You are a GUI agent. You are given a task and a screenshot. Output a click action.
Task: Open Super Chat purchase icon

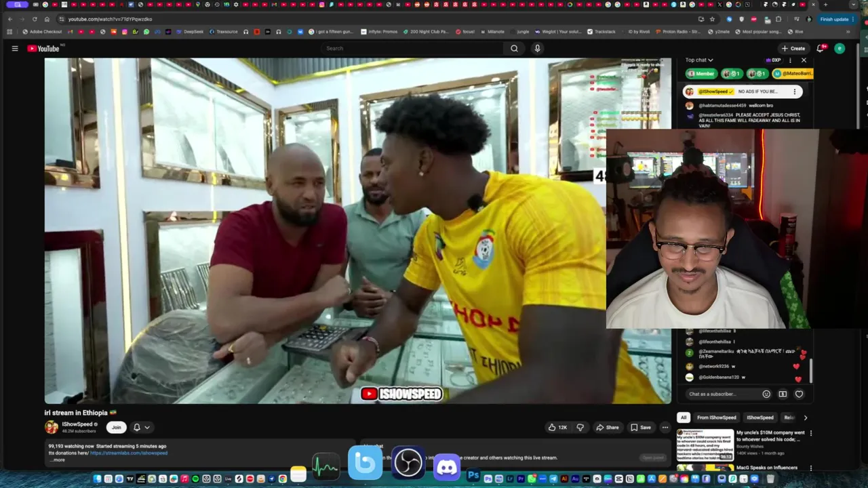[783, 394]
